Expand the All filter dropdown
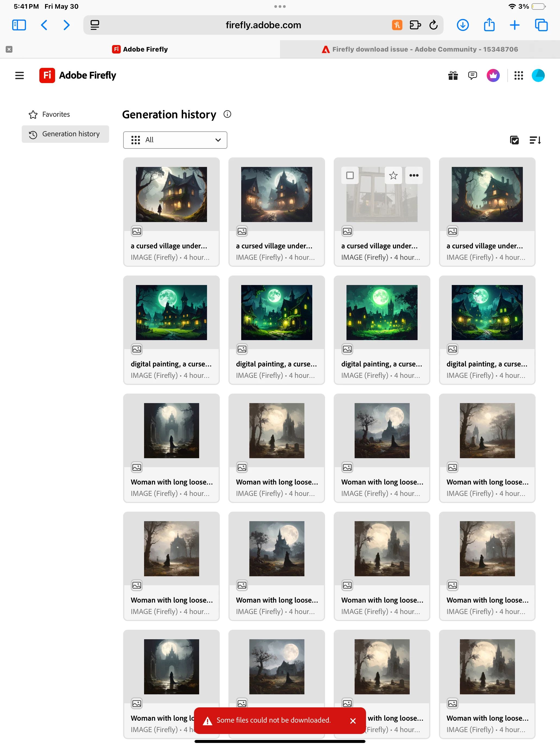The image size is (560, 747). click(x=175, y=140)
